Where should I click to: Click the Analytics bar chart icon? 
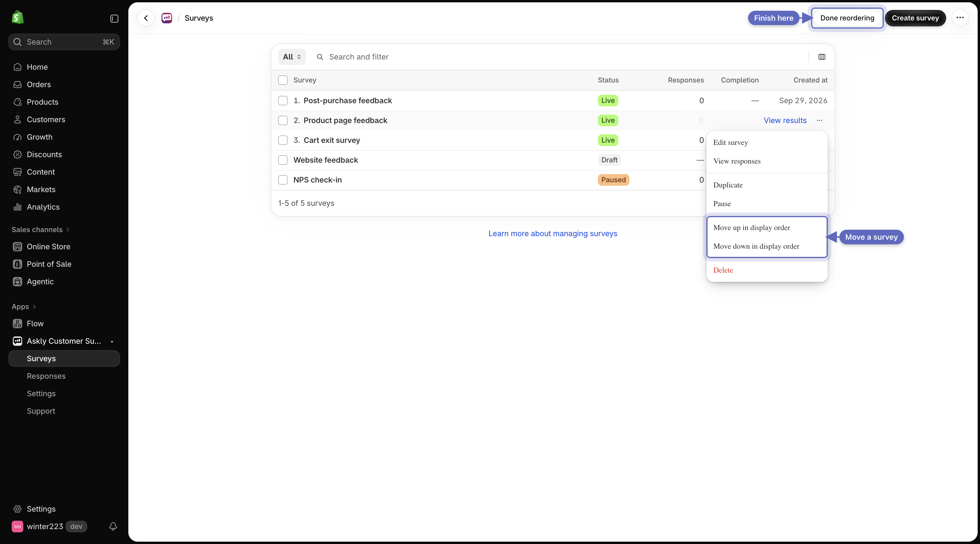(x=17, y=207)
